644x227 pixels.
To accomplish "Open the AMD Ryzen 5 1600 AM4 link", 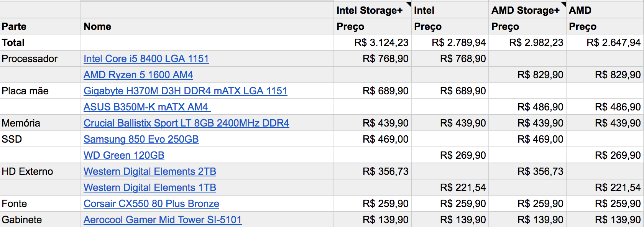I will click(x=138, y=75).
